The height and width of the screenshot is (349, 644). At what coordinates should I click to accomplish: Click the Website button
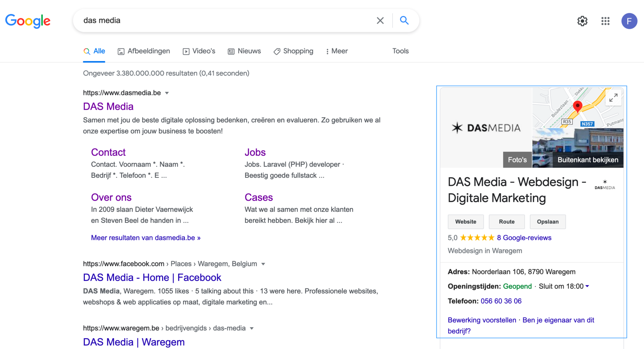pos(466,222)
